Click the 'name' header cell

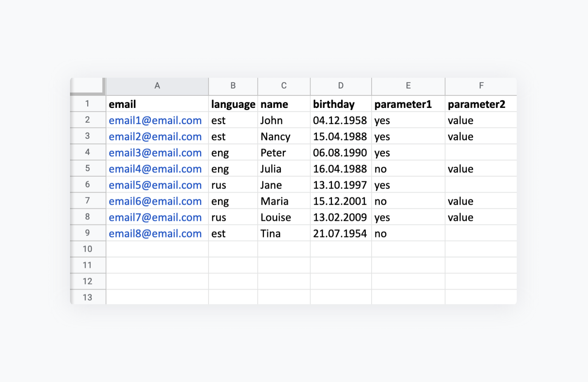284,104
